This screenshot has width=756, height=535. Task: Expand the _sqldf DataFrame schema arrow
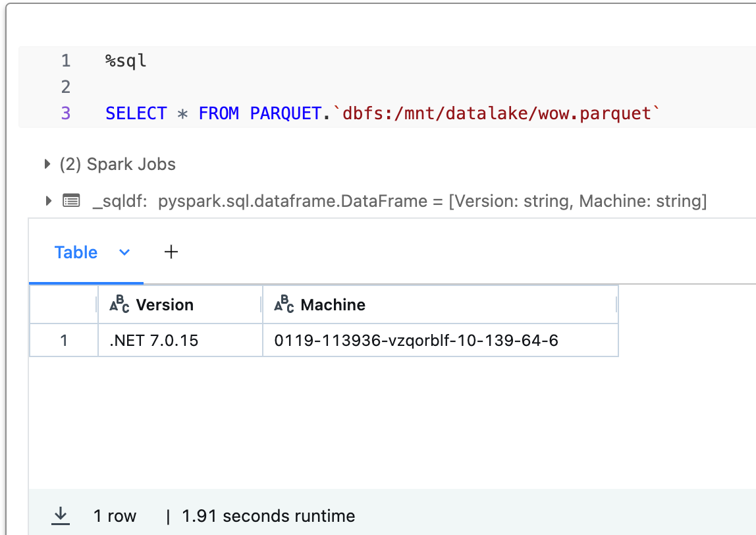48,201
